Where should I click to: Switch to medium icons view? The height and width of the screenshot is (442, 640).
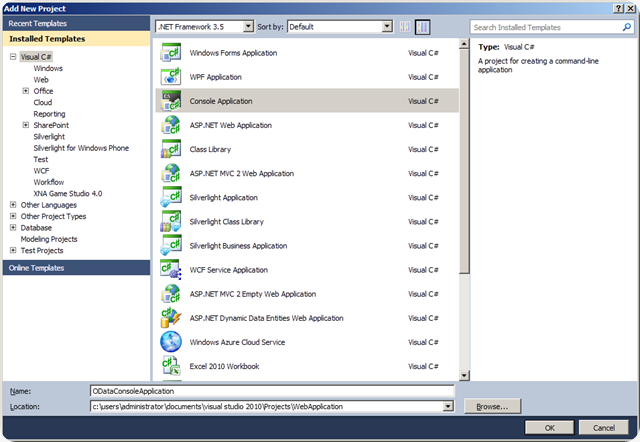coord(422,28)
